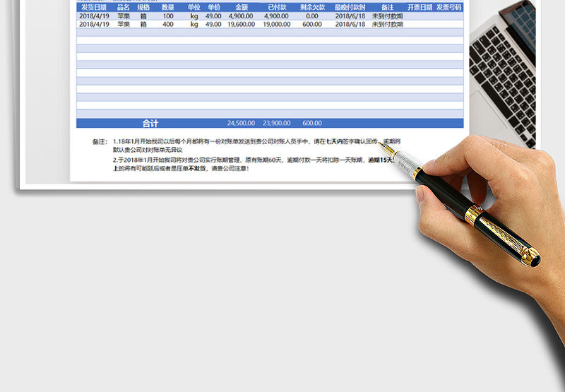The image size is (565, 392).
Task: Click the 发票号码 column header
Action: [448, 7]
